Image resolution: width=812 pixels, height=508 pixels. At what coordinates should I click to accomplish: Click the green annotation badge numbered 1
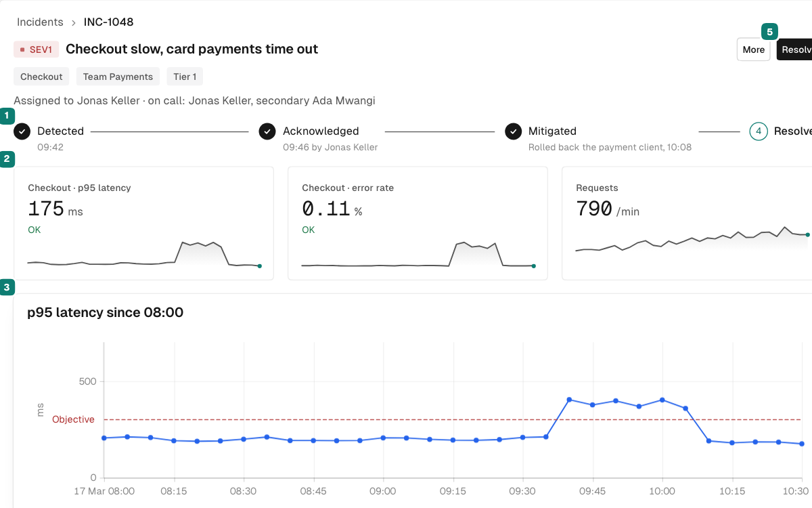7,116
